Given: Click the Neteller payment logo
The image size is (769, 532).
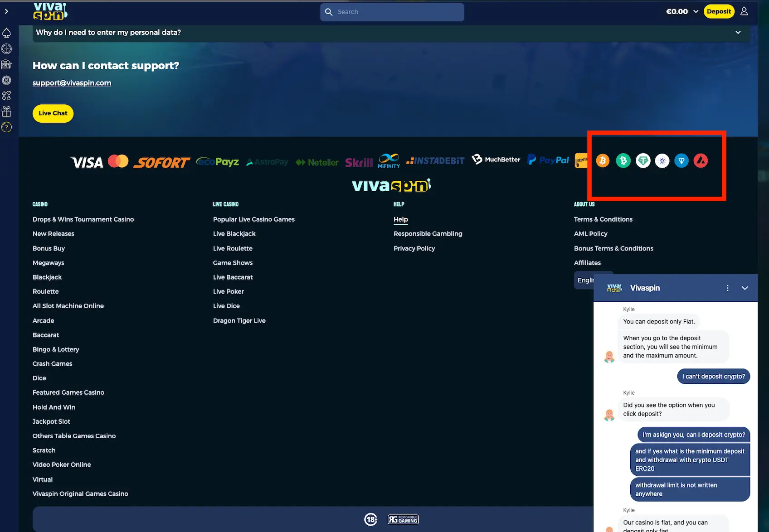Looking at the screenshot, I should pyautogui.click(x=317, y=162).
